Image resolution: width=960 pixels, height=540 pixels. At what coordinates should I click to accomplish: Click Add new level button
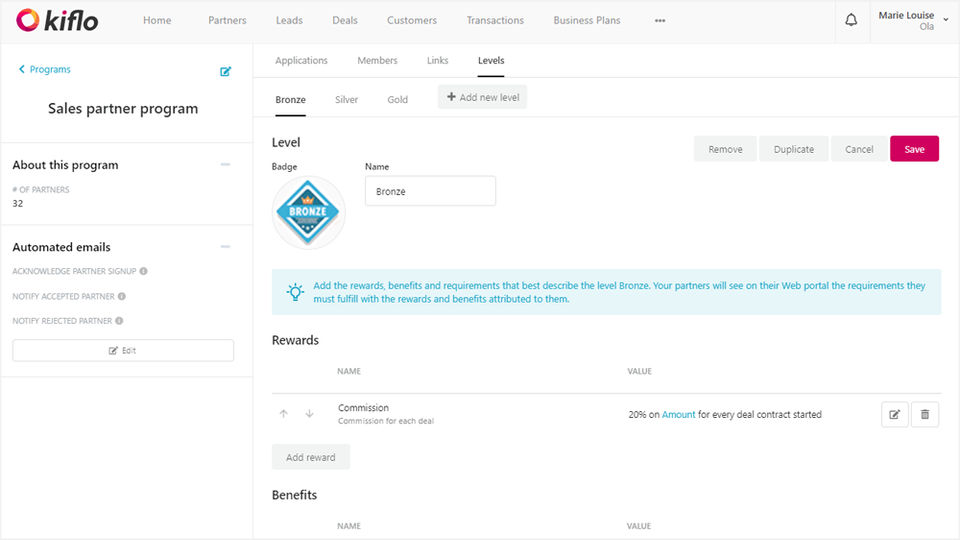pos(482,97)
